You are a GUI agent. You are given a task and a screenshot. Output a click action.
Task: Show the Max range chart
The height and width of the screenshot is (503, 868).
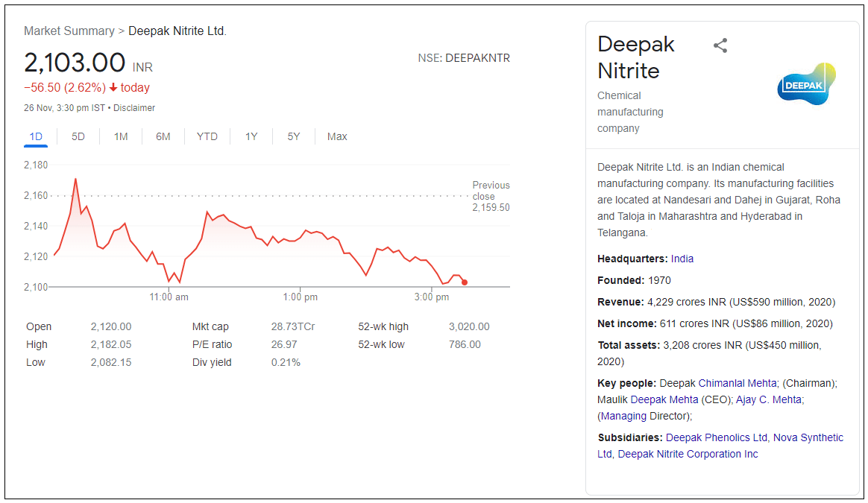click(337, 136)
